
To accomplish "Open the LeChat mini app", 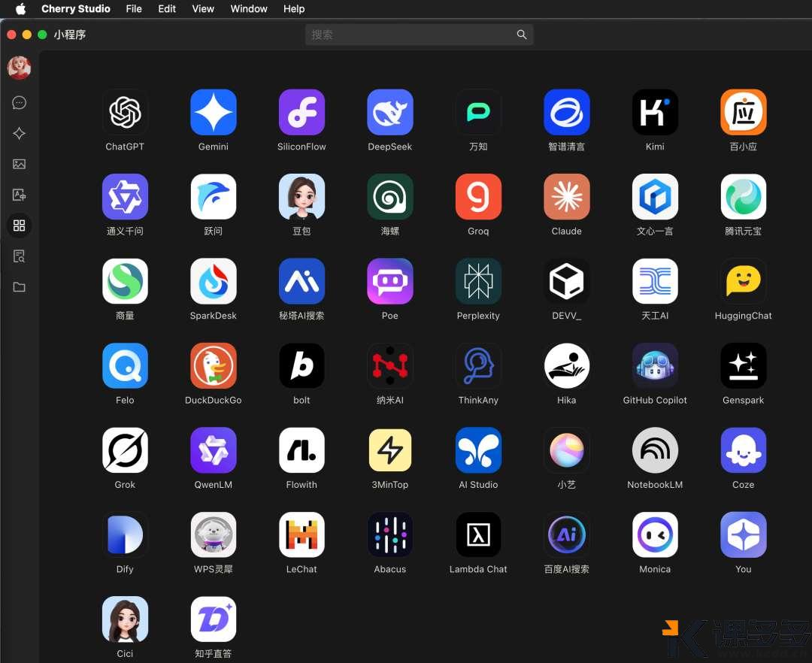I will tap(302, 534).
